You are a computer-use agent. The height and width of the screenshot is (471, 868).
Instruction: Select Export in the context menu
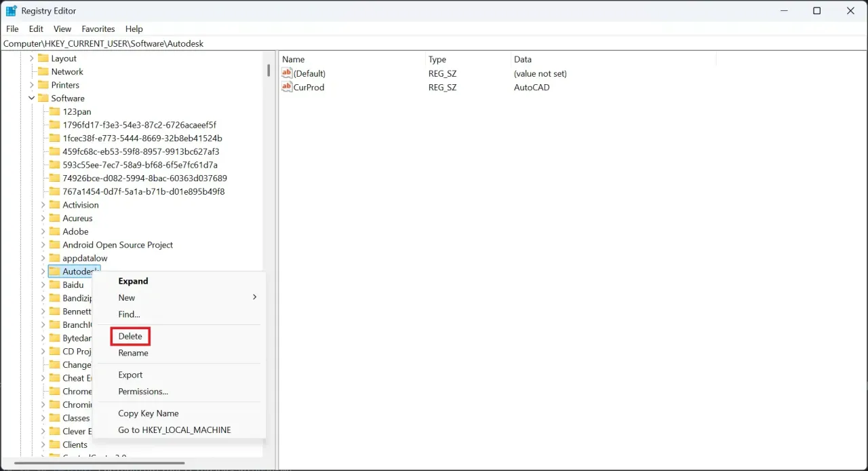click(x=130, y=375)
